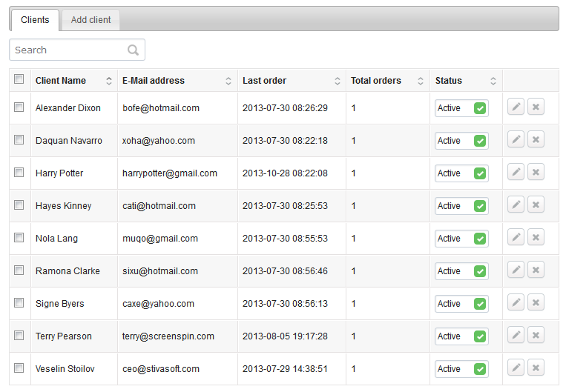This screenshot has width=566, height=392.
Task: Delete Ramona Clarke's client row
Action: [x=536, y=270]
